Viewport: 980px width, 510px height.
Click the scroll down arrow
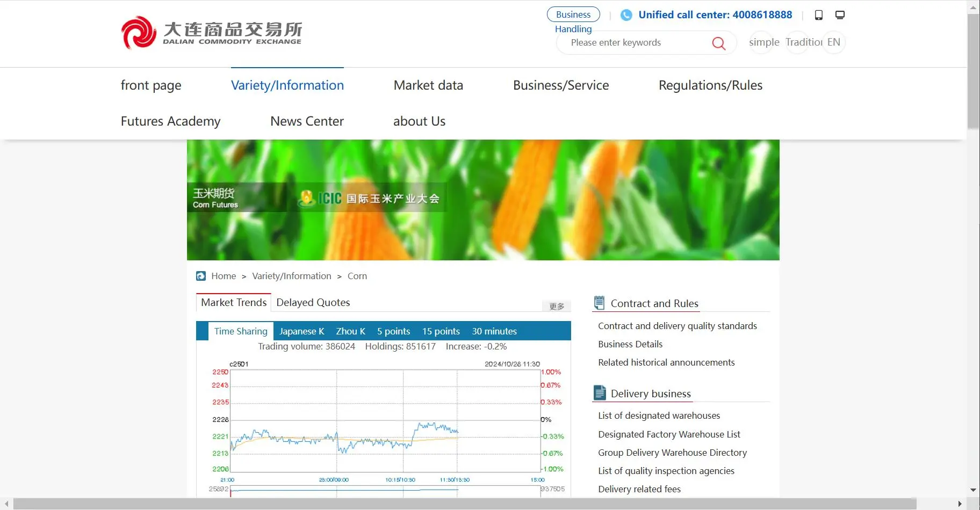974,490
